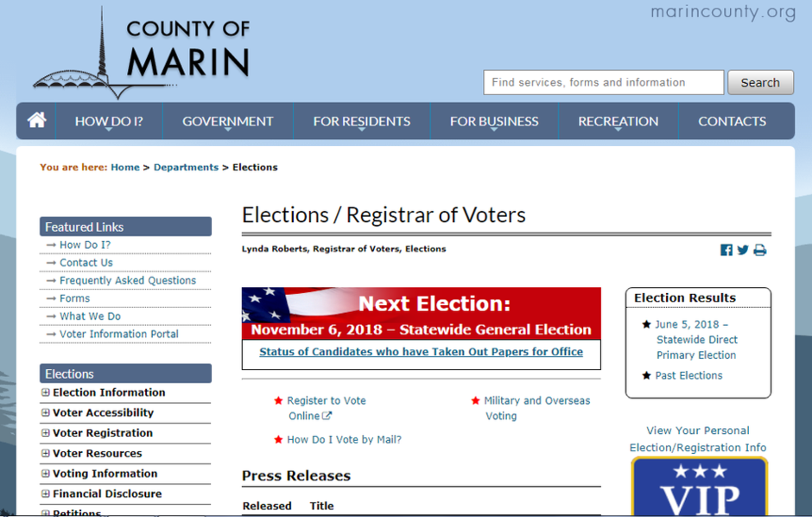Expand the Election Information section
Screen dimensions: 812x517
(x=46, y=393)
